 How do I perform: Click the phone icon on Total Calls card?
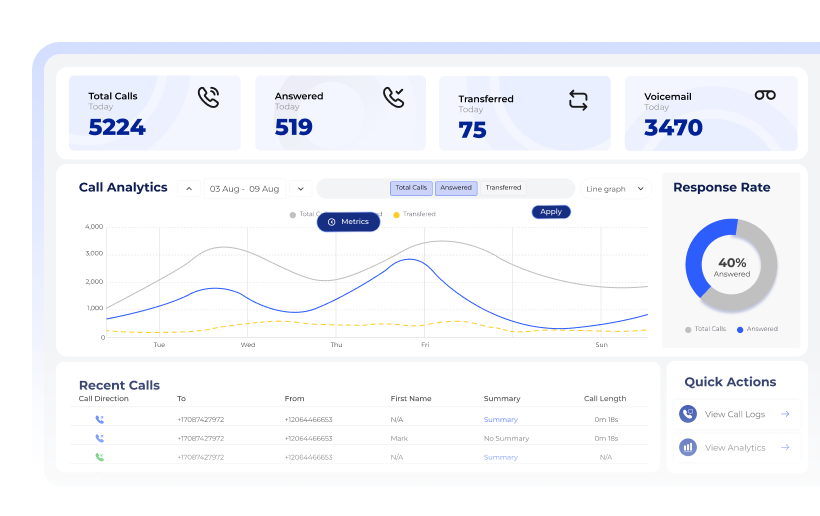208,97
